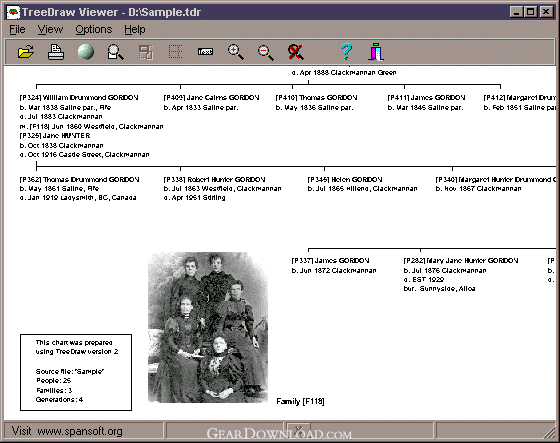
Task: Maximize the TreeDraw Viewer window
Action: point(530,12)
